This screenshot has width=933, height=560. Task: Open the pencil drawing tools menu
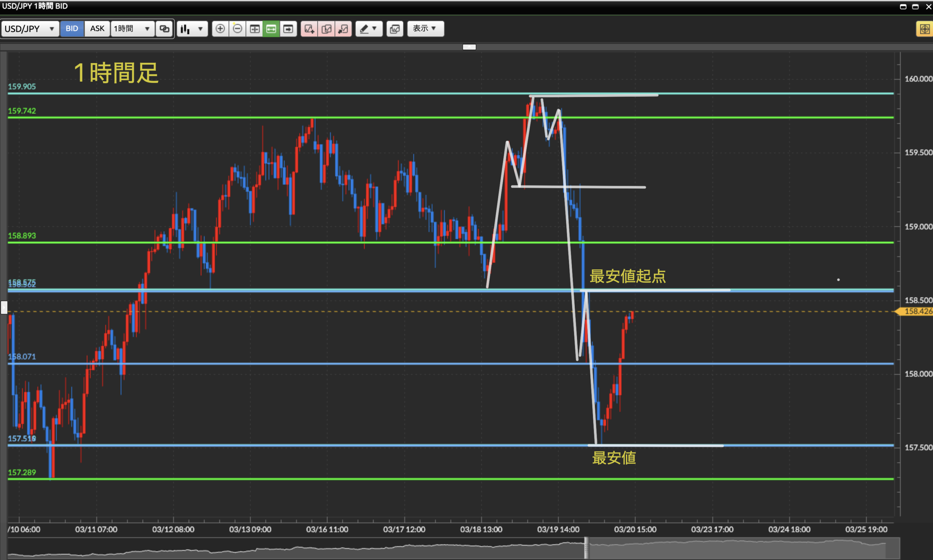point(368,29)
